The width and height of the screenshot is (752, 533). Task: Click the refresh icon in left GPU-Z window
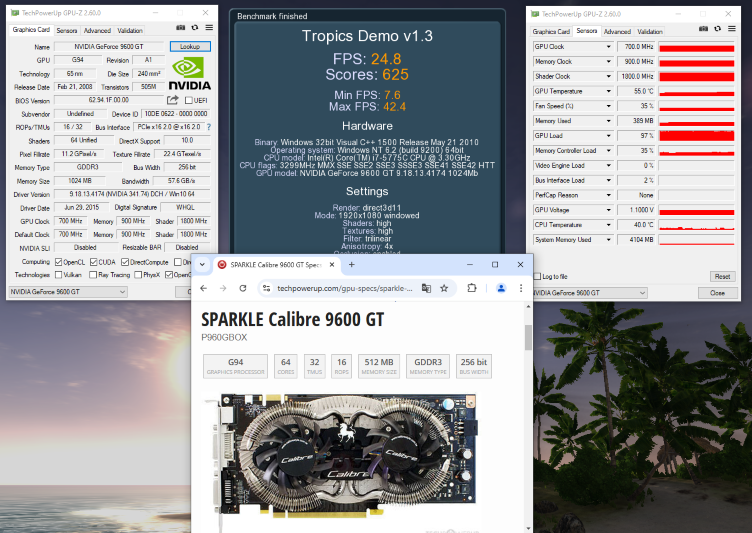point(195,28)
